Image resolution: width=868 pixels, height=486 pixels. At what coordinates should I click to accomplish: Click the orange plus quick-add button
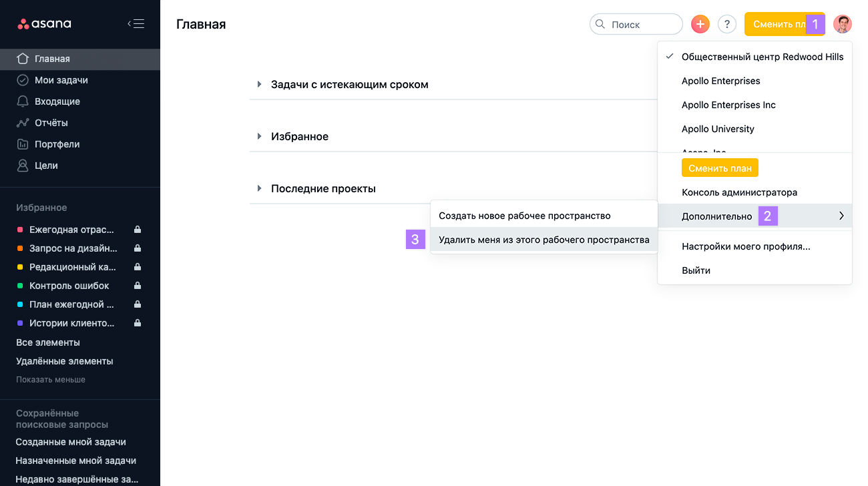tap(700, 24)
